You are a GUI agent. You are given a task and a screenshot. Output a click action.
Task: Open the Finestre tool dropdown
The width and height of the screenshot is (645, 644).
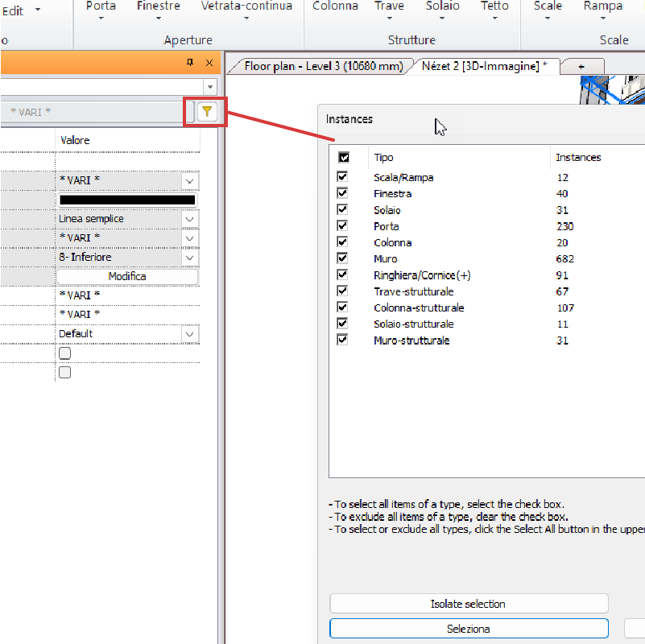158,18
